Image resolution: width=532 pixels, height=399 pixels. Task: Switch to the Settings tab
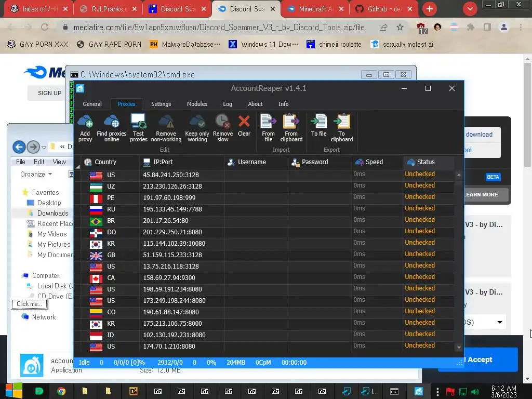tap(161, 104)
